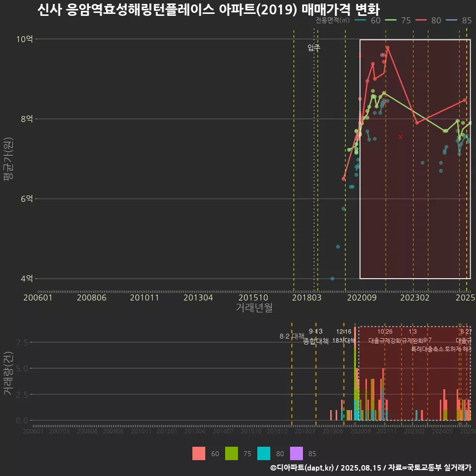Viewport: 476px width, 476px height.
Task: Click the 전용면적(㎡) legend heading
Action: point(332,20)
